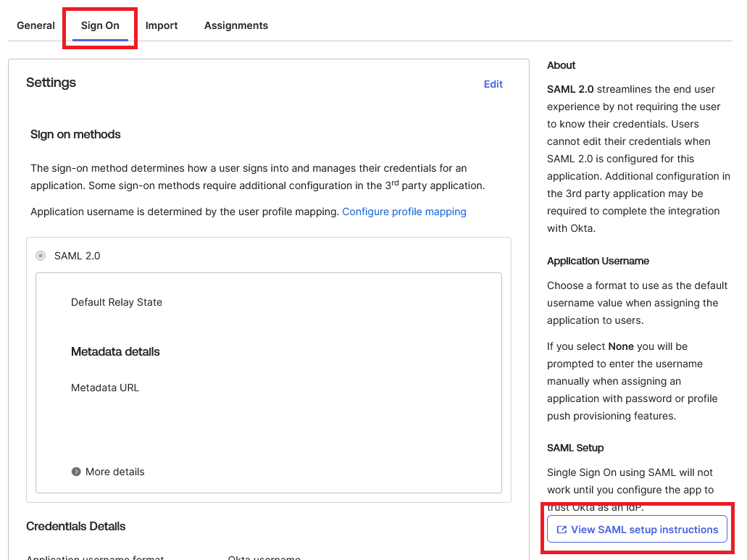Click the Metadata details heading
Viewport: 747px width, 560px height.
(x=115, y=352)
